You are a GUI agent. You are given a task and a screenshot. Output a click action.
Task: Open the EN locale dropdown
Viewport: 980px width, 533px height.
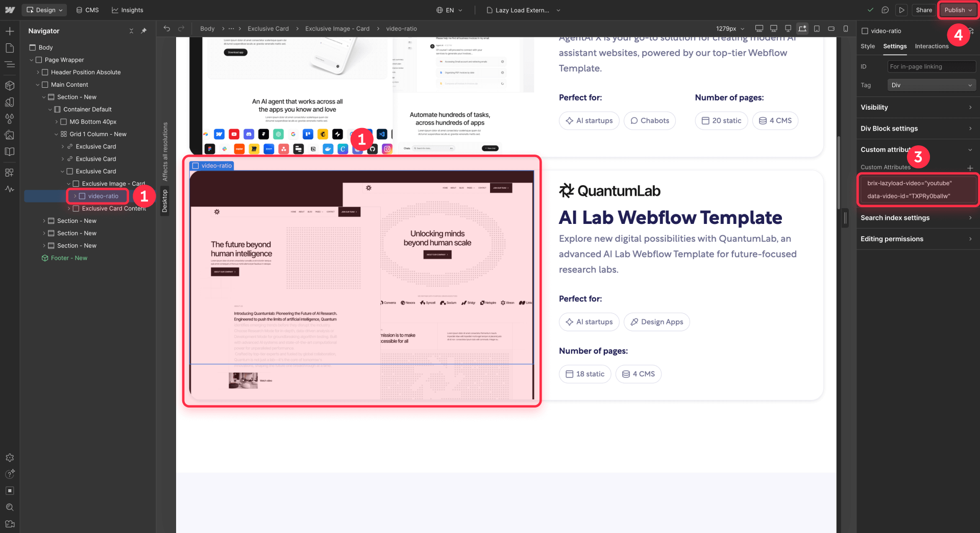[x=449, y=10]
